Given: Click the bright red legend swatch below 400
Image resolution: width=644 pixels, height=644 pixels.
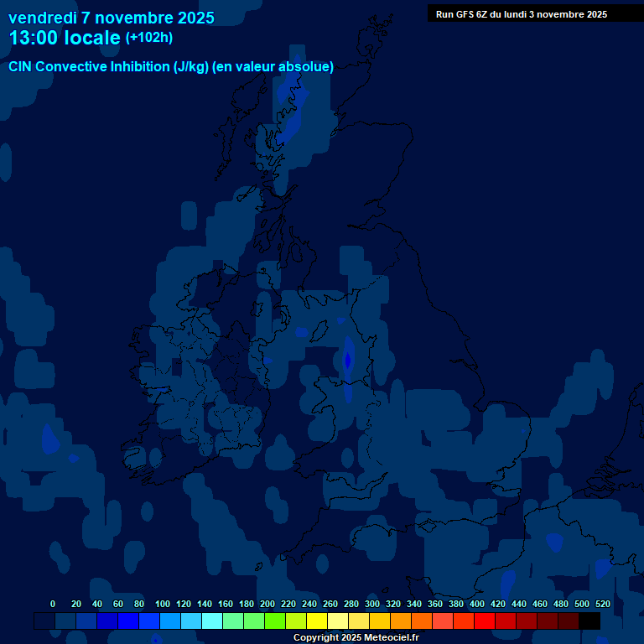Looking at the screenshot, I should (485, 621).
